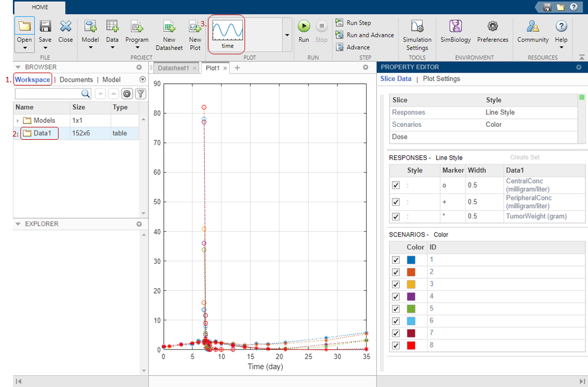This screenshot has height=387, width=588.
Task: Add a new document tab with plus
Action: pyautogui.click(x=237, y=68)
